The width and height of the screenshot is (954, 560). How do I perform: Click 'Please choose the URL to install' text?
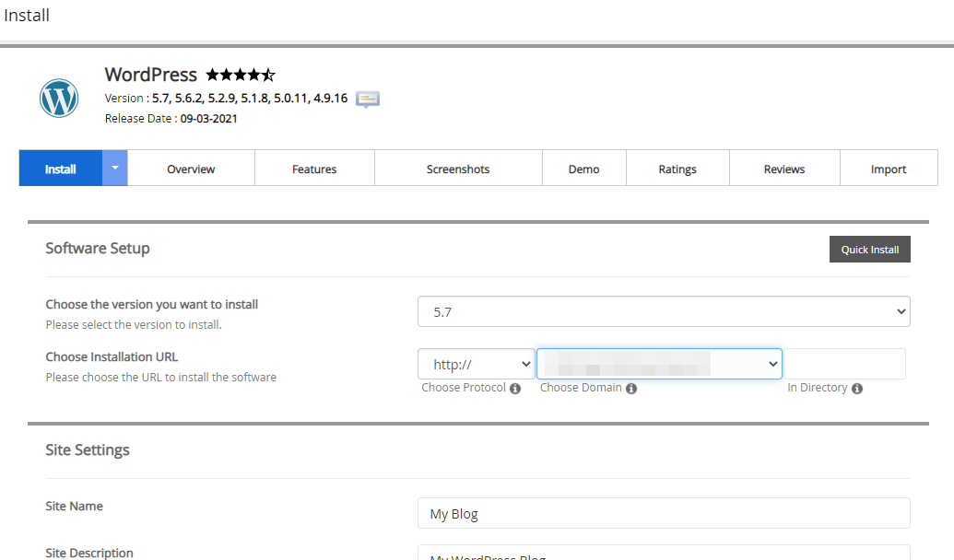(161, 377)
